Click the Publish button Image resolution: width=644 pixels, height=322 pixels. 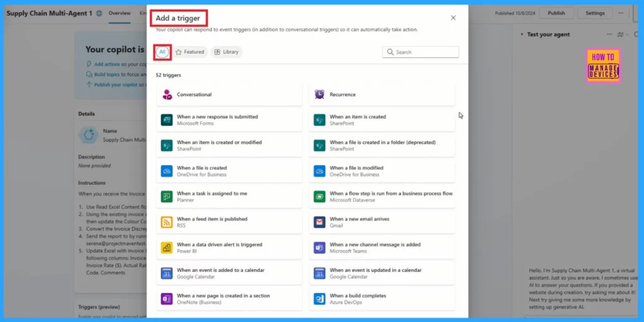click(x=557, y=13)
